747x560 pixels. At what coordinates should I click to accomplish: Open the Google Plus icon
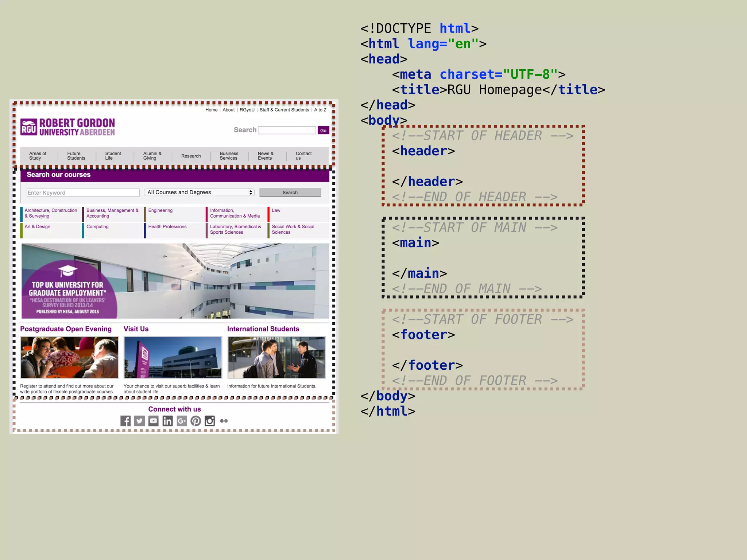pos(182,421)
